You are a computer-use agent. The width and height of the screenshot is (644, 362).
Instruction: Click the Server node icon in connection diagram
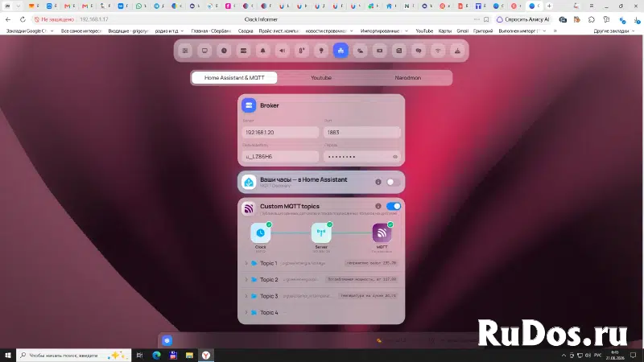pos(321,232)
